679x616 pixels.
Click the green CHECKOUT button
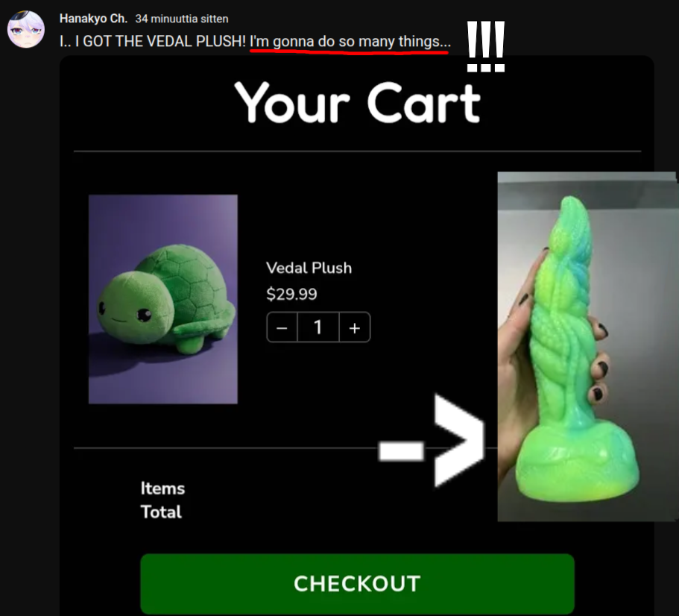[x=357, y=583]
